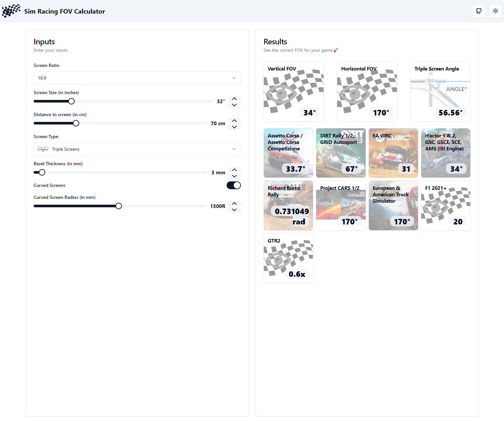Click the Screen Size slider handle
Screen dimensions: 504x421
(x=71, y=101)
